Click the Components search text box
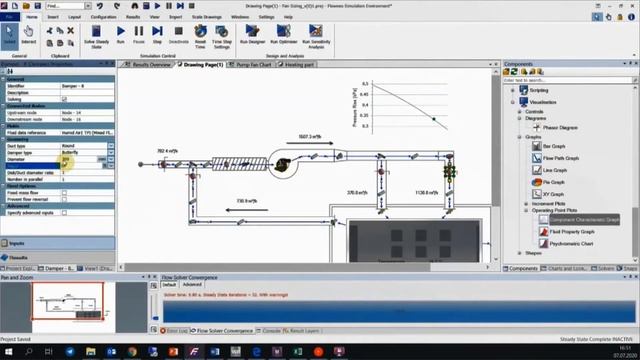 click(x=567, y=80)
